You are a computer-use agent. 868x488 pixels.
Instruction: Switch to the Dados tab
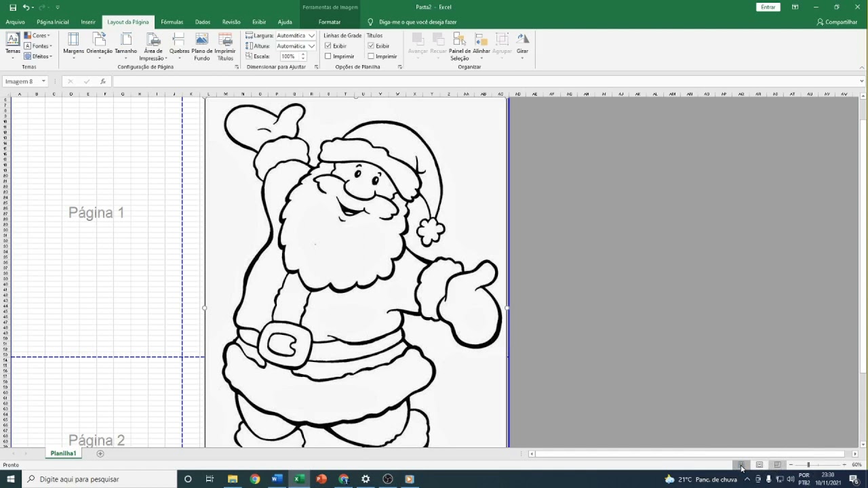pyautogui.click(x=203, y=22)
